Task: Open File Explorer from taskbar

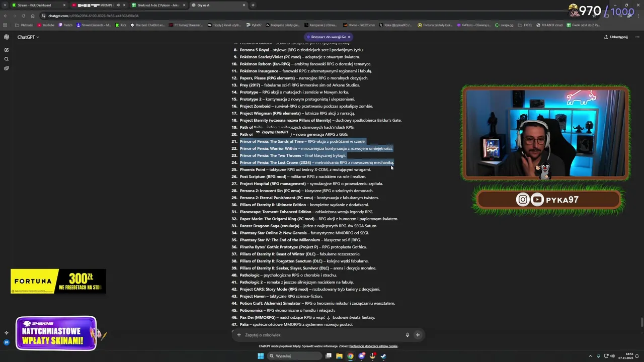Action: pos(339,356)
